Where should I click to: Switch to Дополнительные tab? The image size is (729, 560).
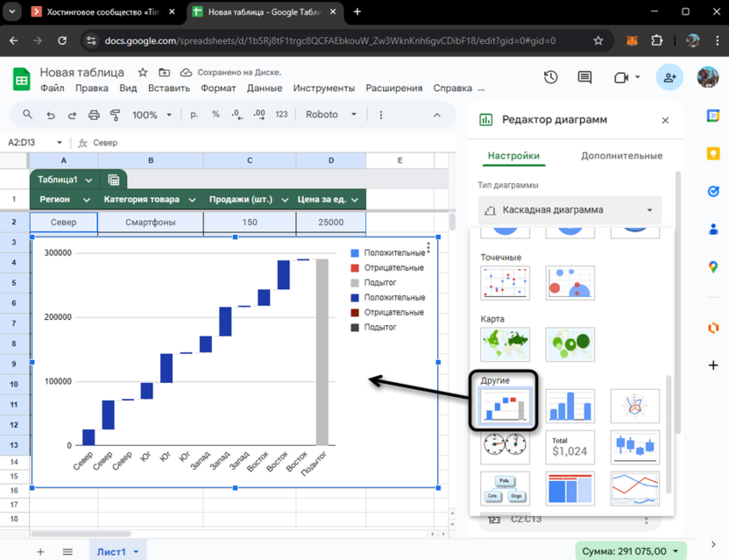(x=621, y=156)
